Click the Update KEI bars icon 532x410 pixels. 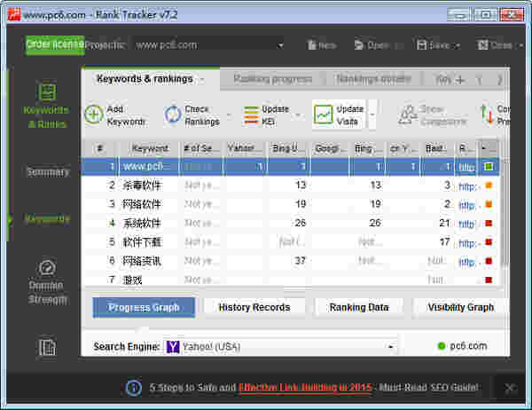[x=252, y=115]
